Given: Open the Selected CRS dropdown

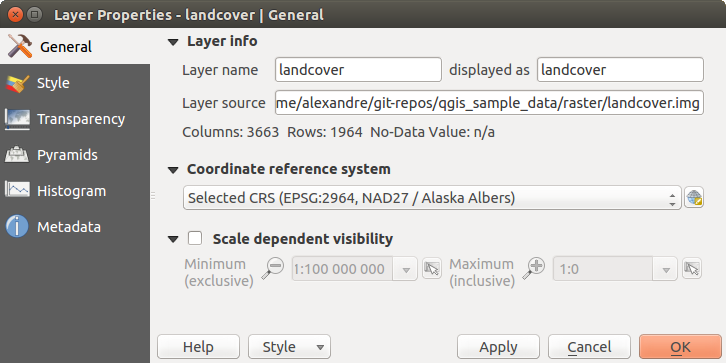Looking at the screenshot, I should 432,198.
